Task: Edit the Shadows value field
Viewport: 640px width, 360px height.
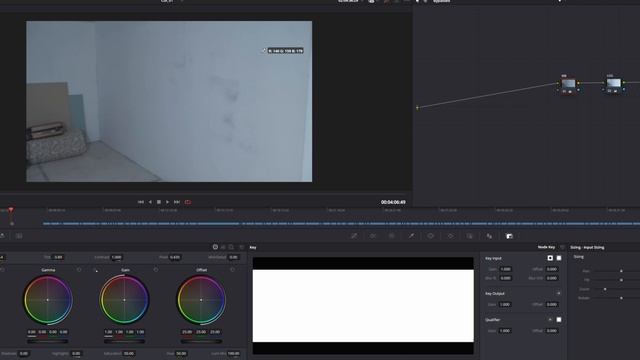Action: pos(24,353)
